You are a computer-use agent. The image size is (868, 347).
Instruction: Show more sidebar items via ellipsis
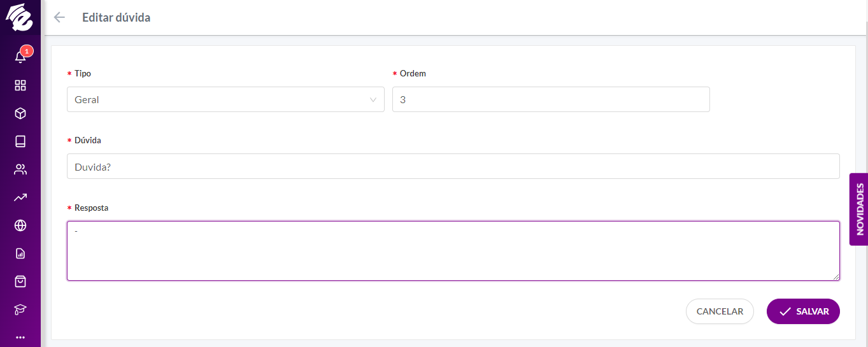point(20,337)
